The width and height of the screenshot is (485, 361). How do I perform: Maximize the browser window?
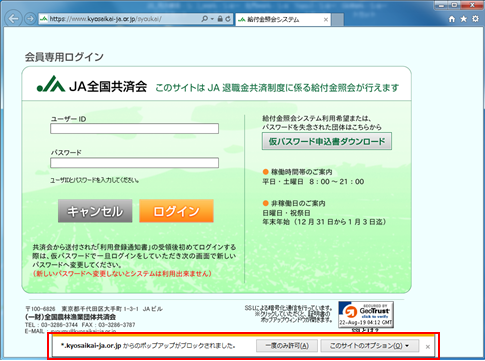[455, 5]
